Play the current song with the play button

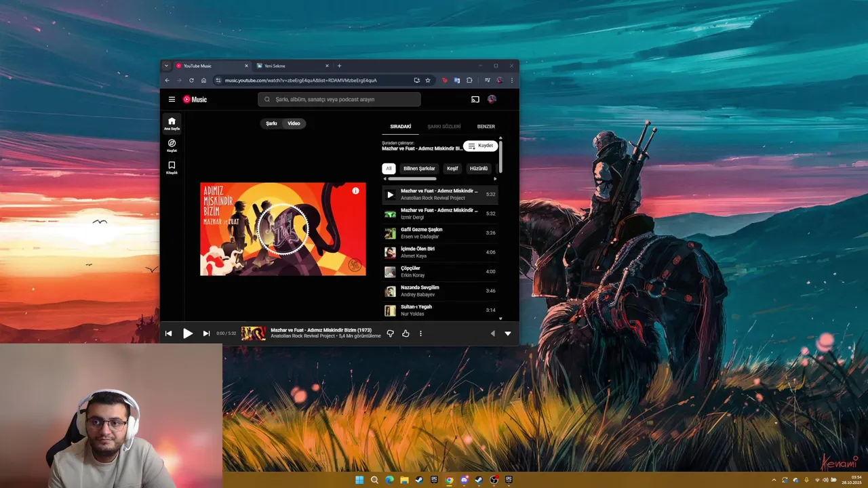pos(188,333)
